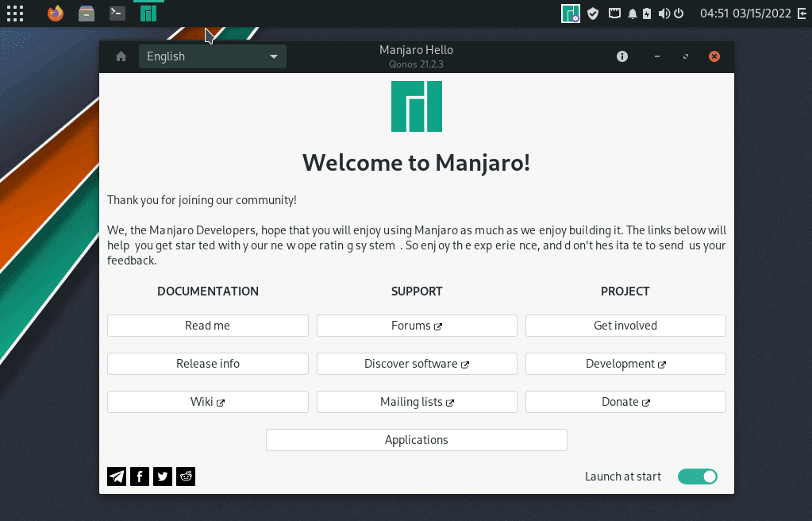Open the Manjaro Reddit page
This screenshot has width=812, height=521.
point(186,477)
